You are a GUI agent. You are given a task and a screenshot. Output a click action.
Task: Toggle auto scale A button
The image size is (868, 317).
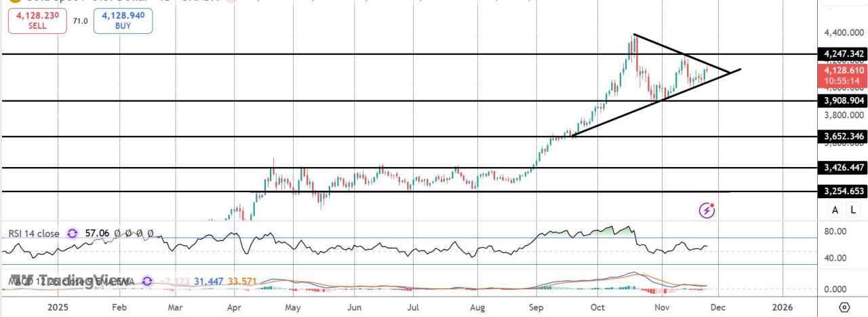(835, 210)
